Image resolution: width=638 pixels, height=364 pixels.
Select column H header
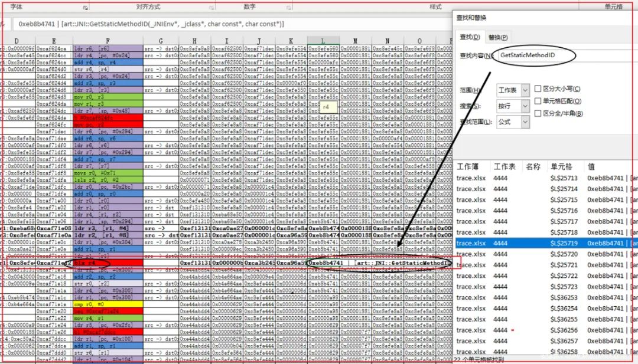[195, 41]
